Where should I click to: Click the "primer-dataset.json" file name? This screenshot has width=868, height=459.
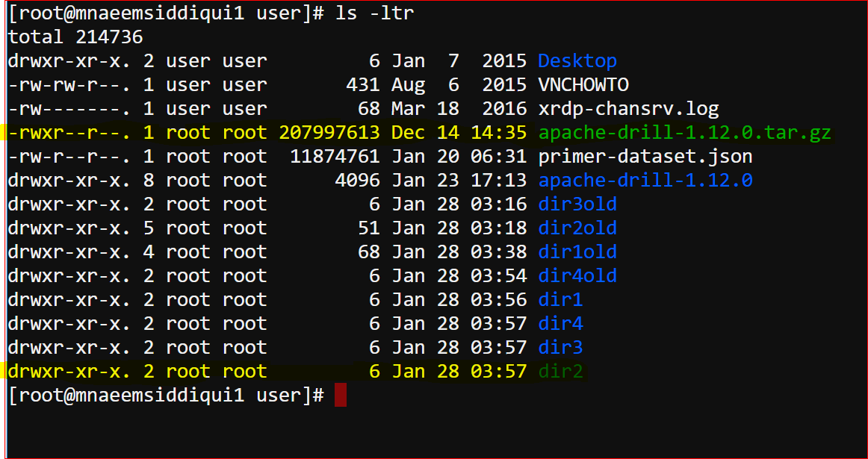[645, 157]
